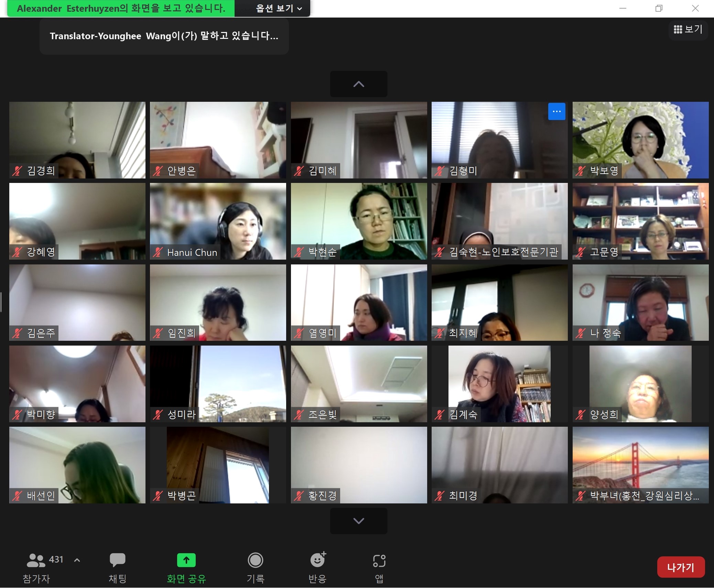
Task: Click the Translator-Younghee Wang speaking notification
Action: pos(164,36)
